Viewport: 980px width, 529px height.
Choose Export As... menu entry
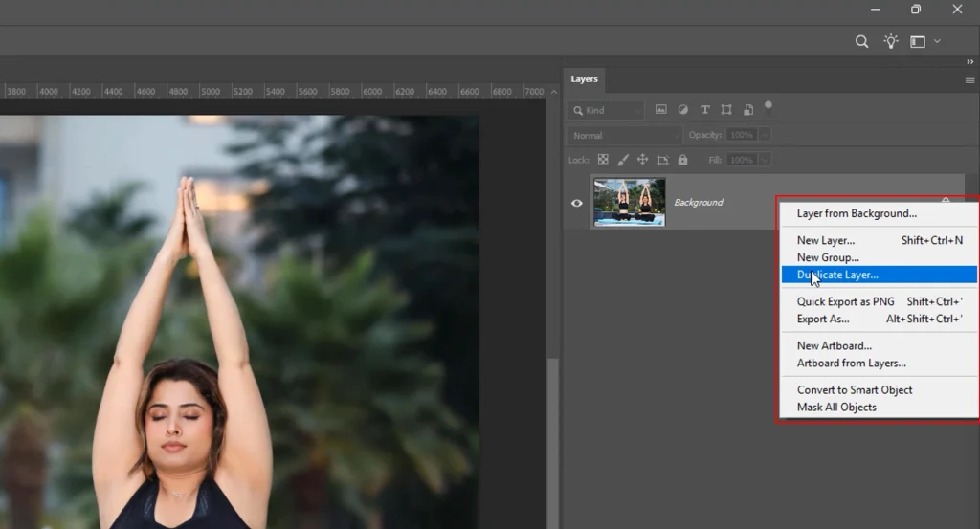pyautogui.click(x=879, y=319)
